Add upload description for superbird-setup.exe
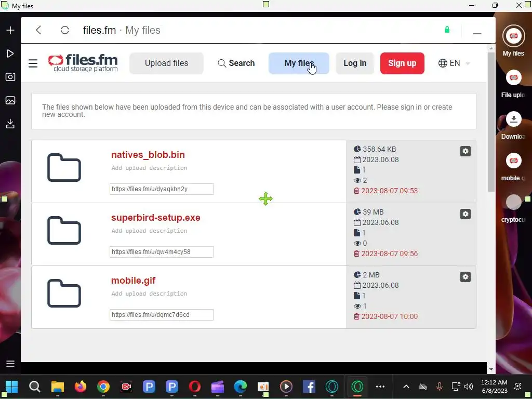 click(x=149, y=231)
